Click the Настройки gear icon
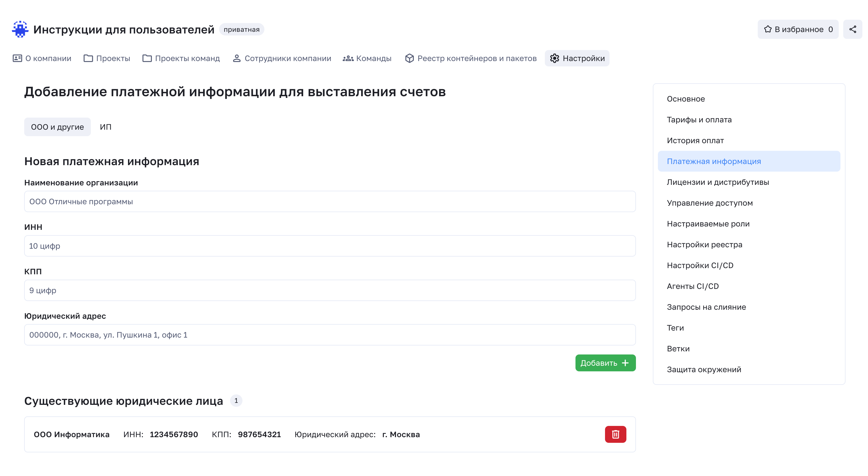This screenshot has width=868, height=476. pos(554,58)
